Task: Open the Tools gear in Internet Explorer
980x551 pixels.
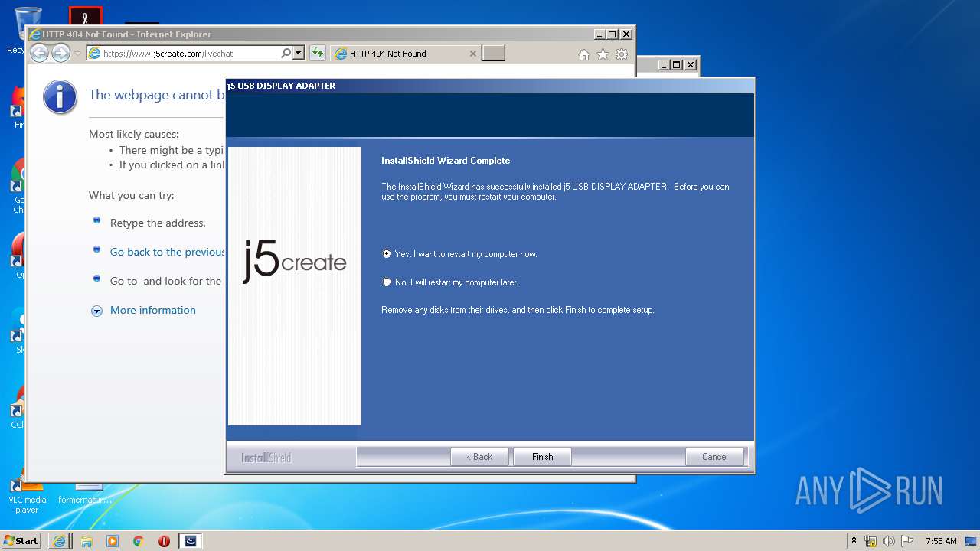Action: (622, 54)
